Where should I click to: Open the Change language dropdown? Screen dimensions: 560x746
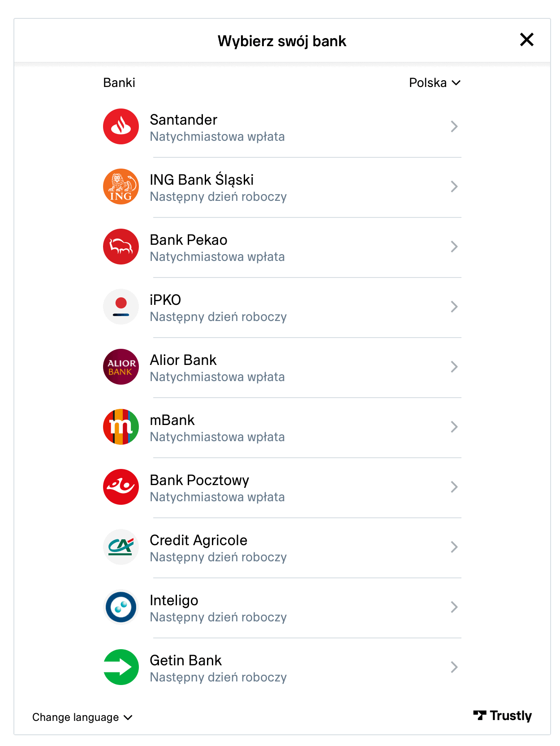pyautogui.click(x=82, y=717)
